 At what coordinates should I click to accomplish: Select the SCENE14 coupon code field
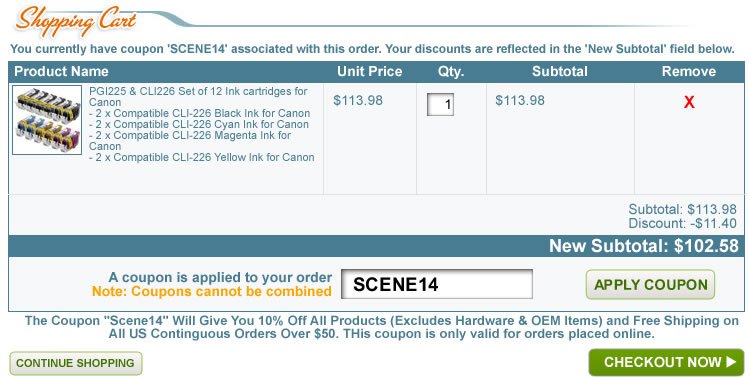(x=437, y=284)
